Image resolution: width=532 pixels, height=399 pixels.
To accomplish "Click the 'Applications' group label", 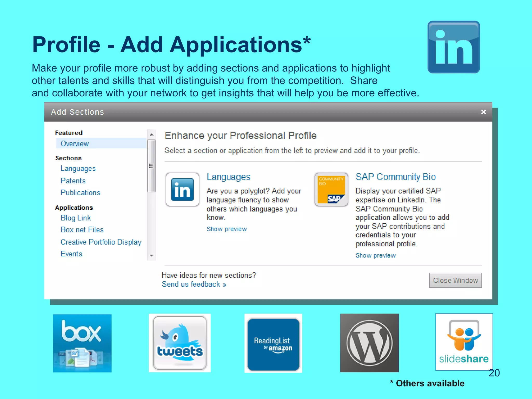I will (74, 208).
